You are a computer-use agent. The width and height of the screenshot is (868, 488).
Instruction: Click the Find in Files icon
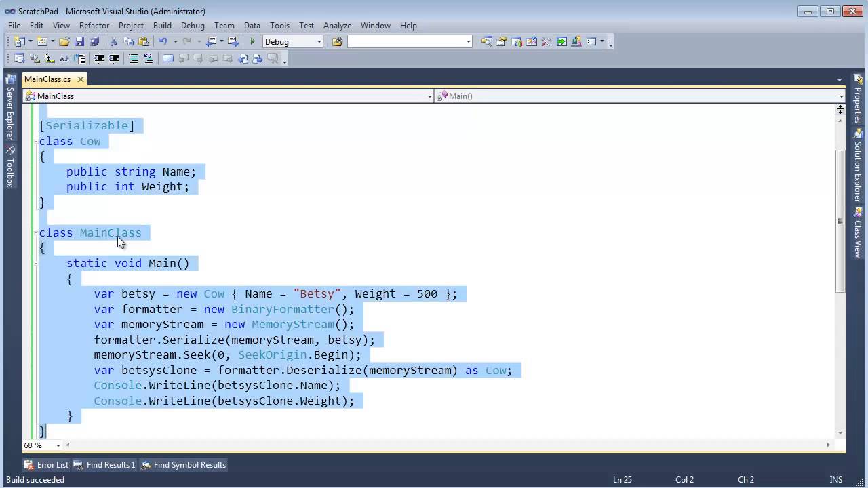pyautogui.click(x=337, y=42)
